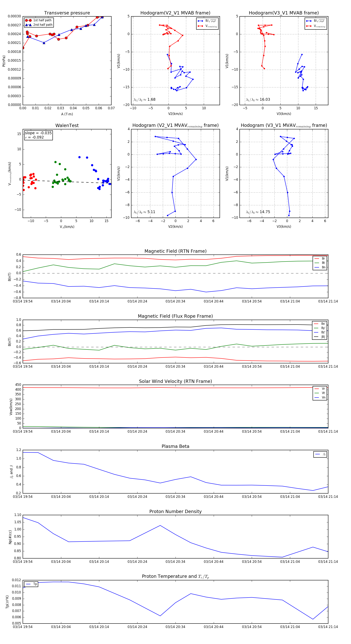
Task: Click the Bn legend entry
Action: tap(320, 267)
